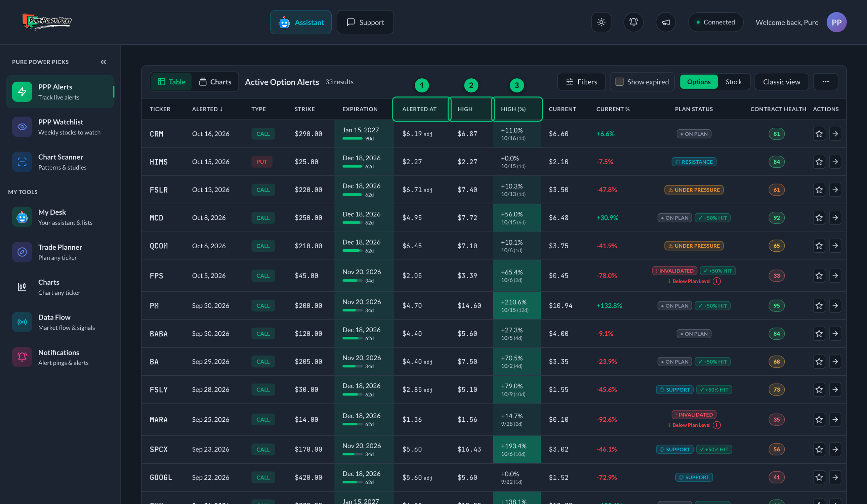Click the CRM expiration progress bar

(352, 139)
